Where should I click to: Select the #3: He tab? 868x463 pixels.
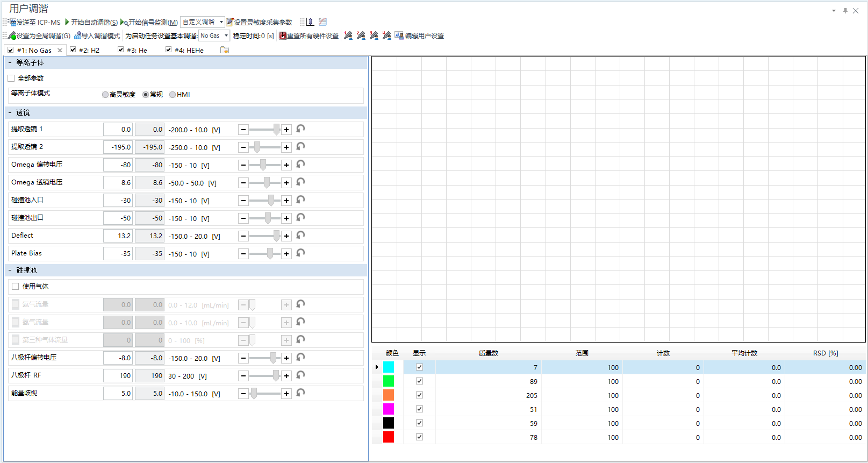137,50
